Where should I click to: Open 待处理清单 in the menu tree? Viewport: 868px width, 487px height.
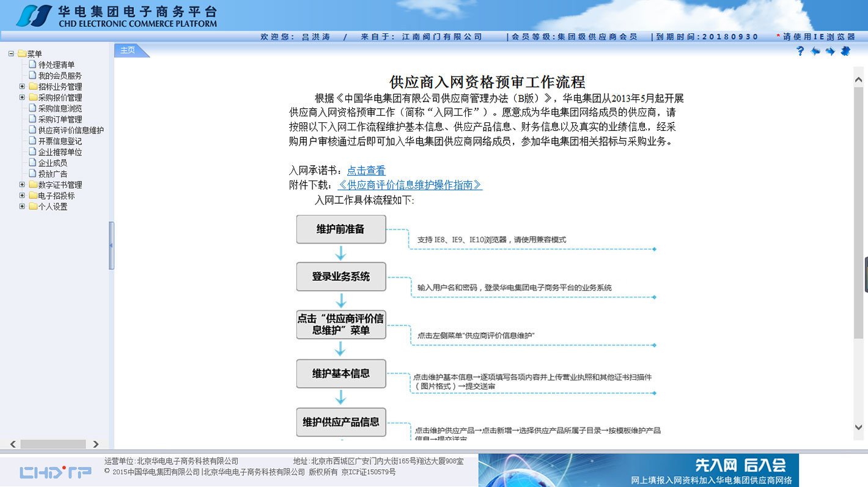(x=57, y=65)
